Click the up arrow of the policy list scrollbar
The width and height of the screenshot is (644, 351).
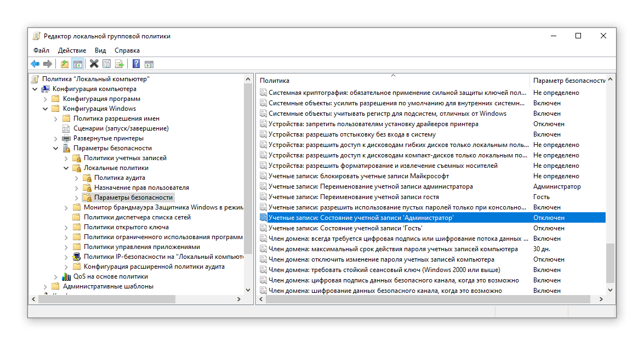(611, 79)
